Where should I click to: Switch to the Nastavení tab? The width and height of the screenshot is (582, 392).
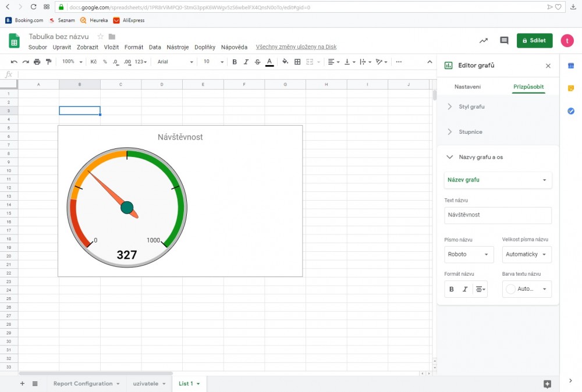[467, 87]
